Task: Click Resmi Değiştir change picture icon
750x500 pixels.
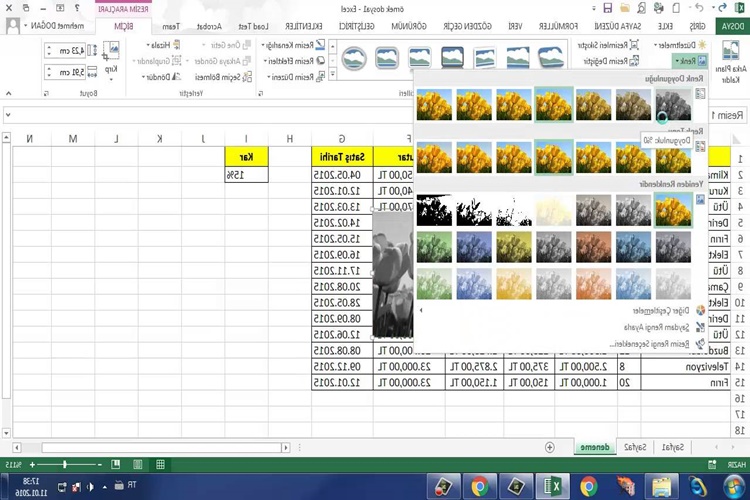Action: point(634,61)
